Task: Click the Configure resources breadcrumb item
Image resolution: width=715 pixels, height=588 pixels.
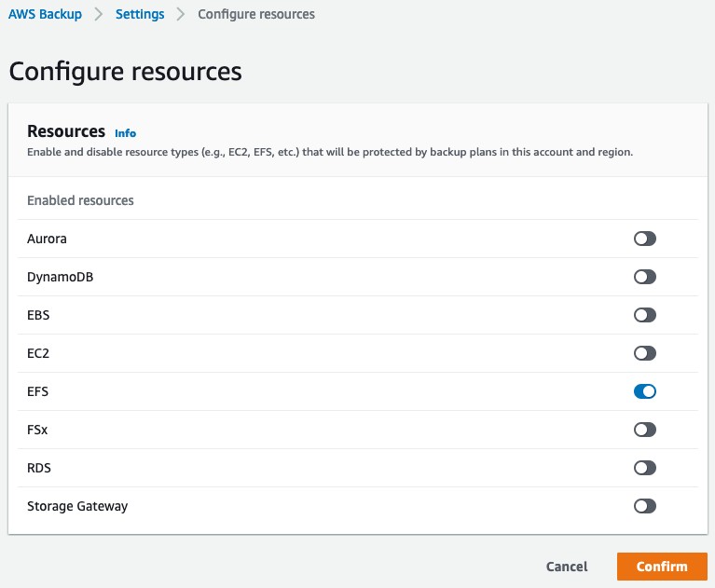Action: click(x=256, y=14)
